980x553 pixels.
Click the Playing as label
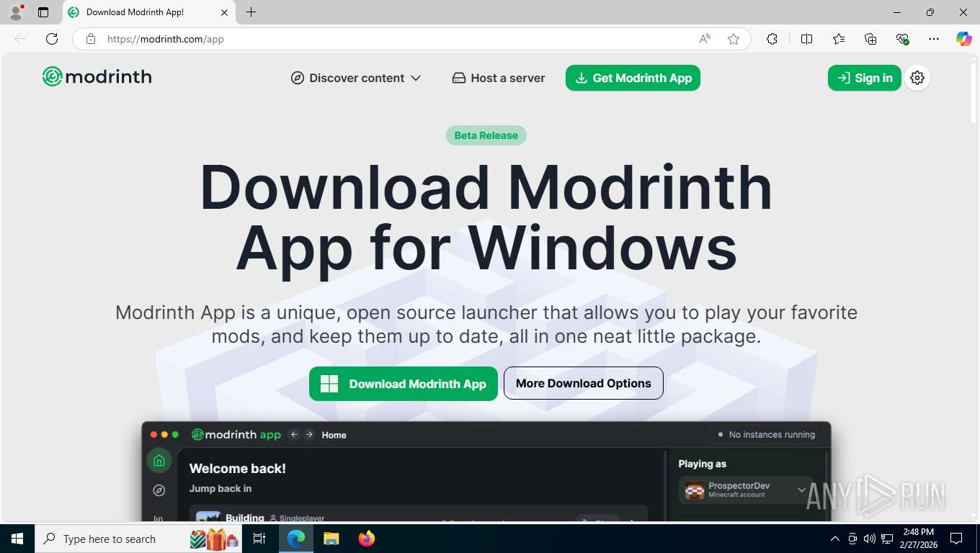(x=703, y=464)
